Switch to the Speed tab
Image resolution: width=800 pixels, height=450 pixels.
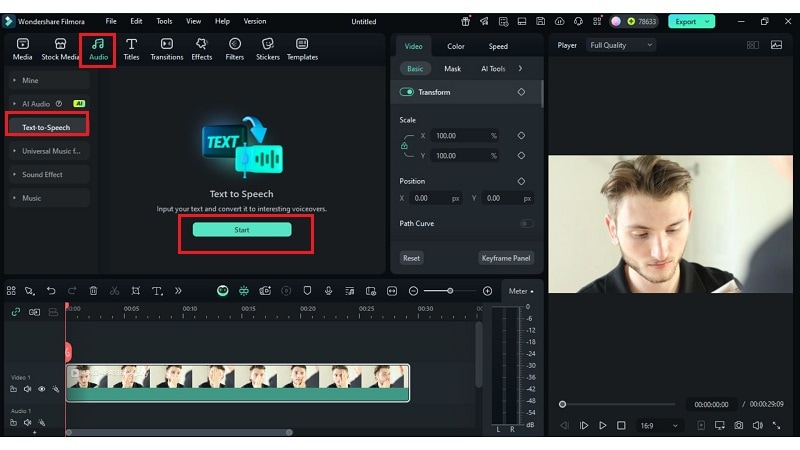pos(498,46)
